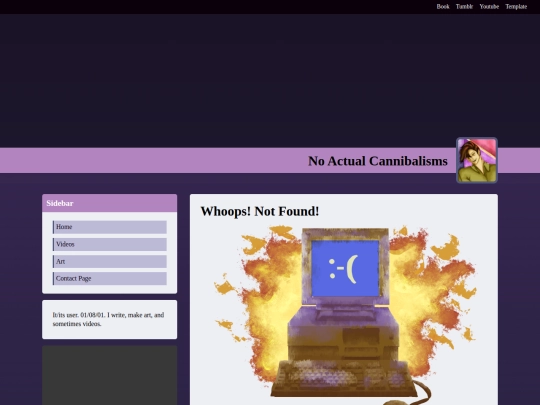
Task: Open the Youtube link in top navigation
Action: pos(489,7)
